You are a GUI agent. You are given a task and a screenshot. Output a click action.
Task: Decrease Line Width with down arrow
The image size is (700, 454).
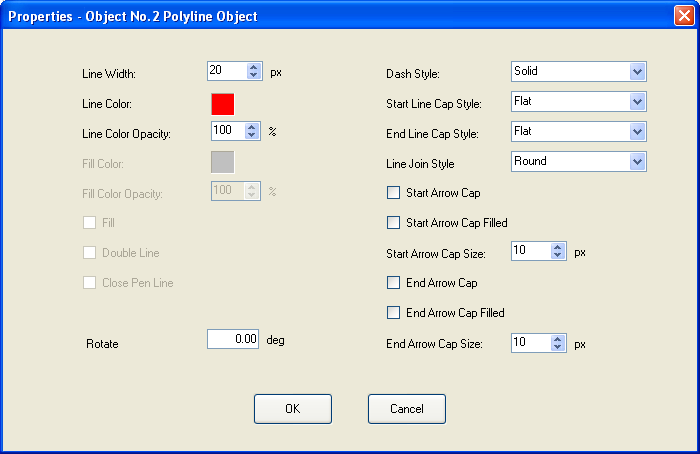pyautogui.click(x=254, y=75)
